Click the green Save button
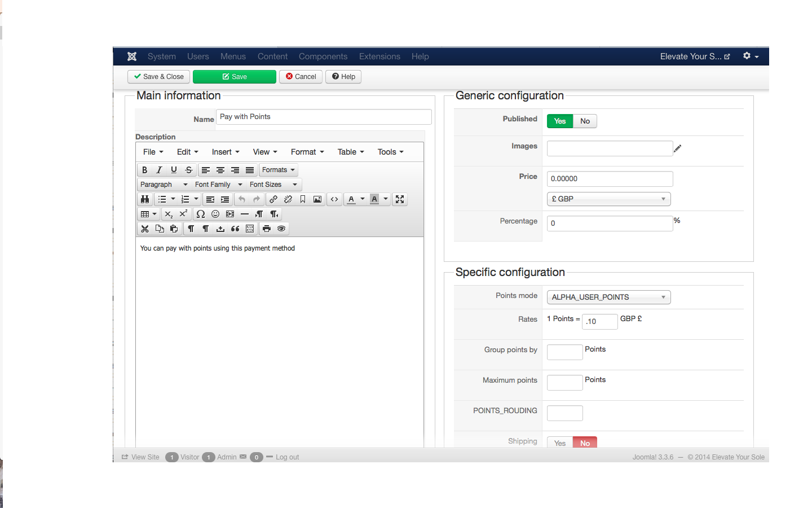This screenshot has height=508, width=812. click(235, 77)
